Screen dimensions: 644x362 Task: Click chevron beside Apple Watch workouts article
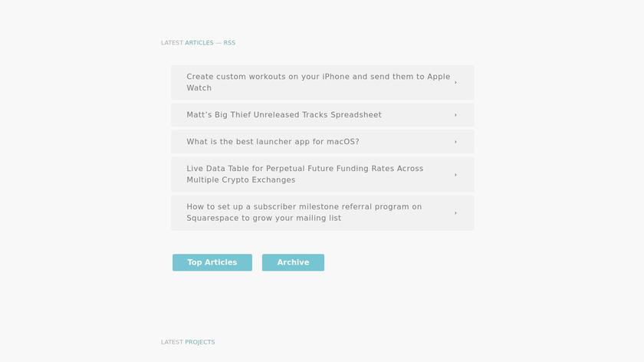[x=455, y=82]
